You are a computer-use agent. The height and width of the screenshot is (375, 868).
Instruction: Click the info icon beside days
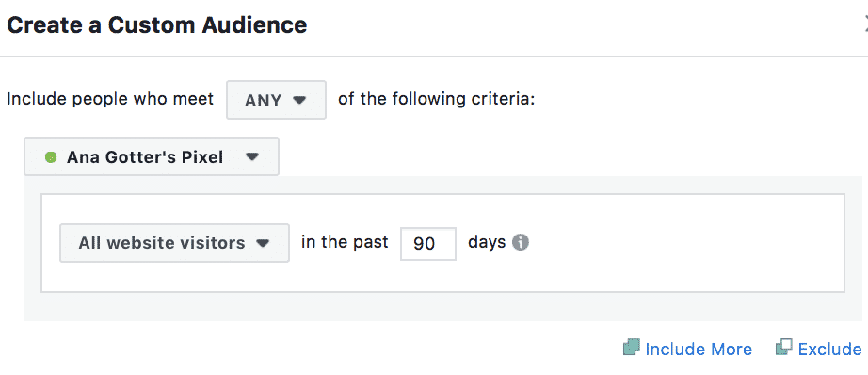click(520, 242)
